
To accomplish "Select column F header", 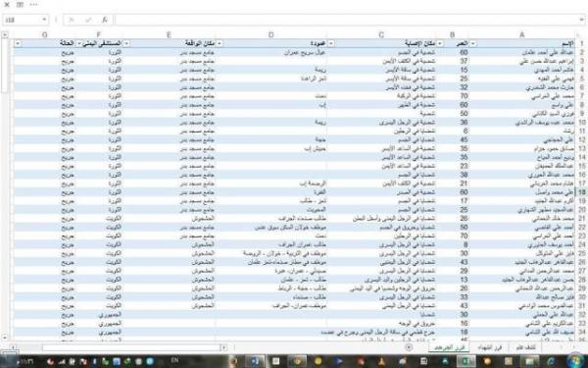I will [99, 35].
